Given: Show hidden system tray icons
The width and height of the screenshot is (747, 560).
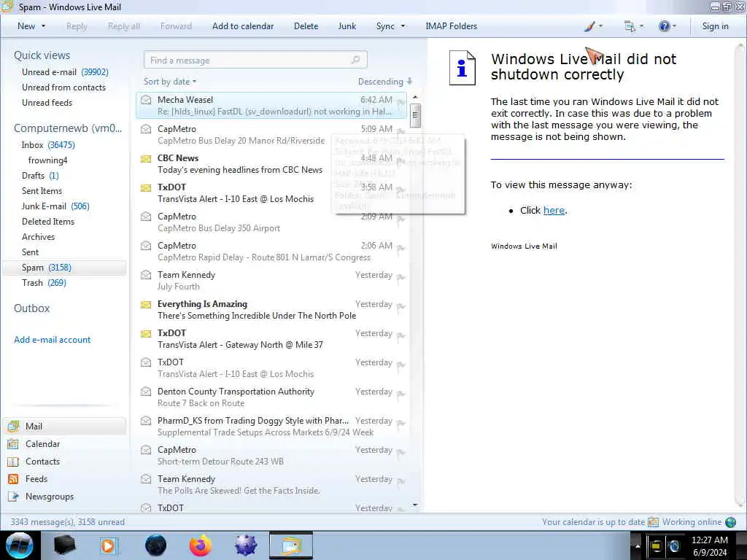Looking at the screenshot, I should (x=638, y=545).
